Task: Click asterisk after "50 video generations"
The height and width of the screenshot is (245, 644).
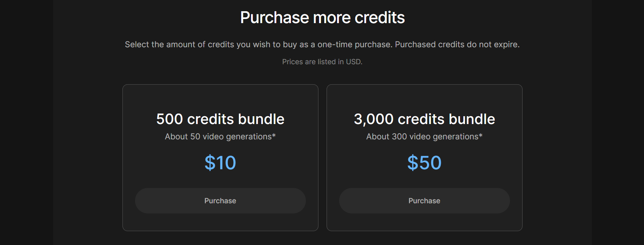Action: tap(274, 136)
